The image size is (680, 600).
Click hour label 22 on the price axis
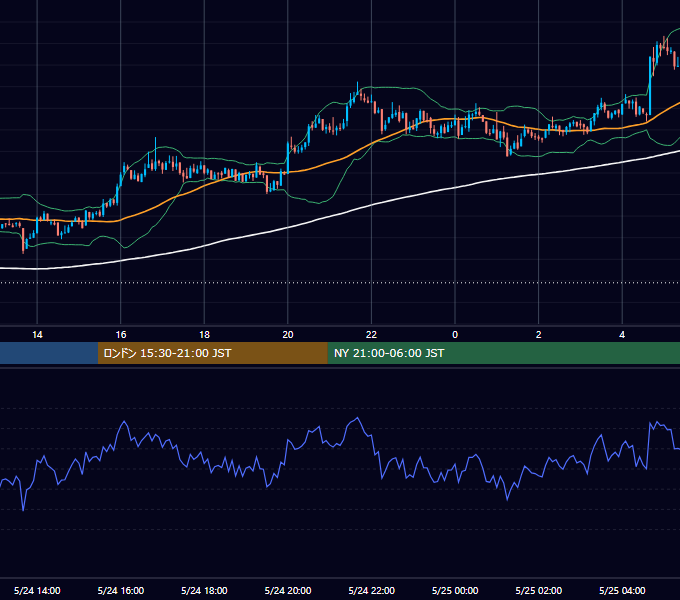(371, 335)
